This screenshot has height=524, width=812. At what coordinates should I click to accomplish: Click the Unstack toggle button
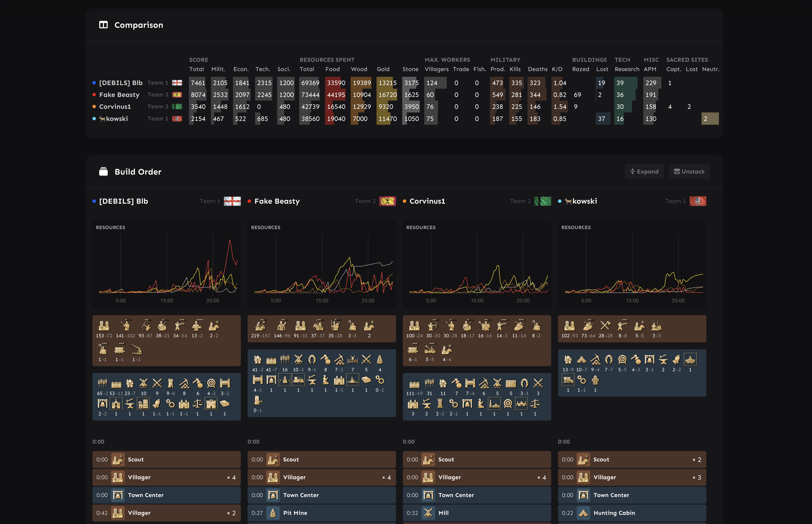click(689, 171)
